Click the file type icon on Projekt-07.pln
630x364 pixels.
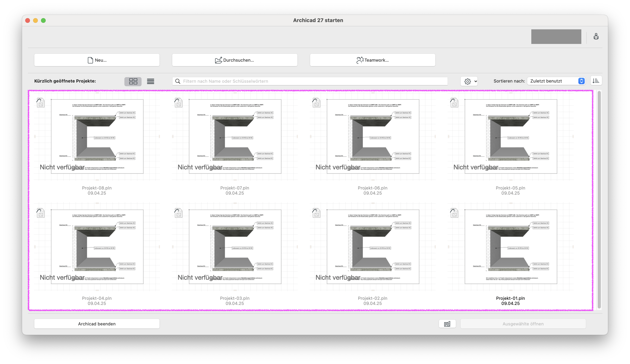(x=178, y=102)
